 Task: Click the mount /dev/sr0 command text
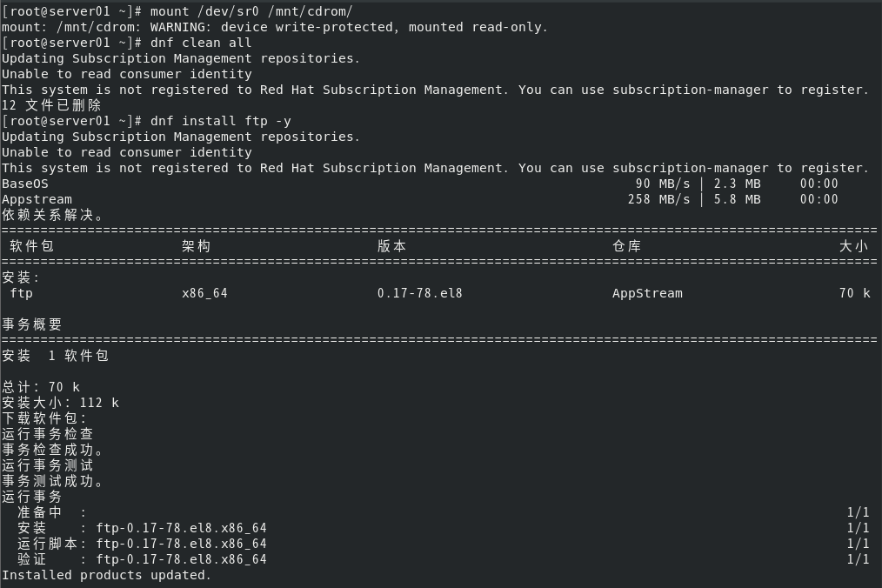[x=251, y=11]
